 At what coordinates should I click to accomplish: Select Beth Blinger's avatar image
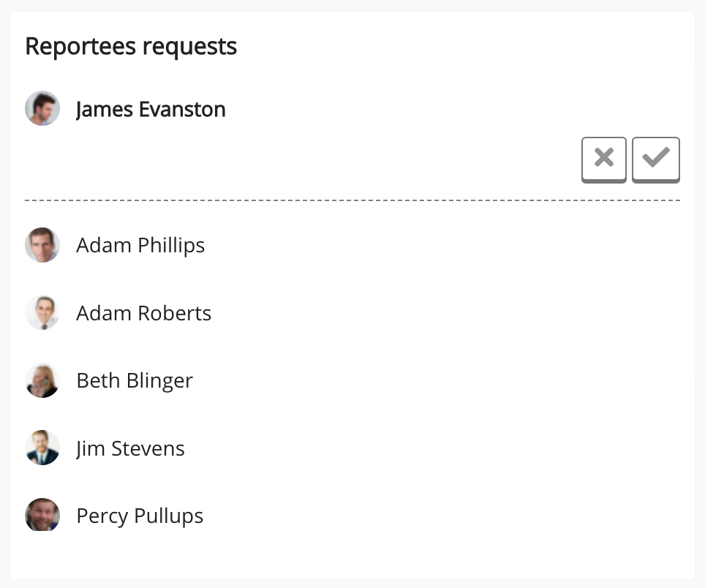click(42, 380)
